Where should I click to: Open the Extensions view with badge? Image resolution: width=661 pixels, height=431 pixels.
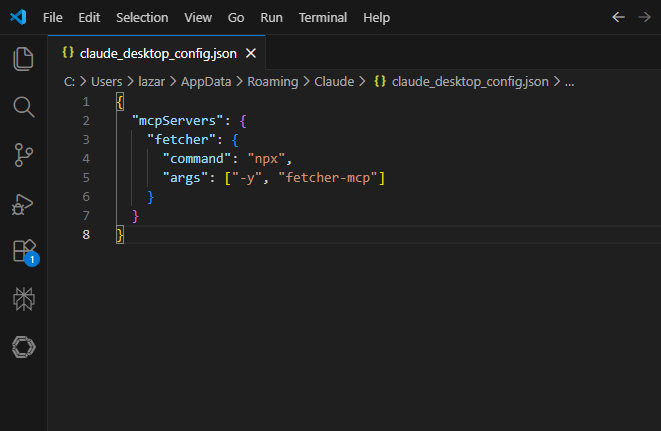pyautogui.click(x=25, y=252)
